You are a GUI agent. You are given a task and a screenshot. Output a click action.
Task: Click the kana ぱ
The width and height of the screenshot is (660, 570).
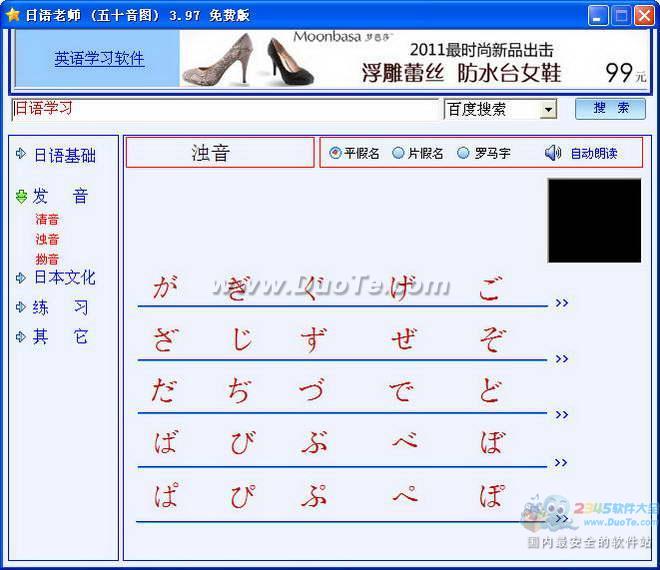click(x=166, y=495)
